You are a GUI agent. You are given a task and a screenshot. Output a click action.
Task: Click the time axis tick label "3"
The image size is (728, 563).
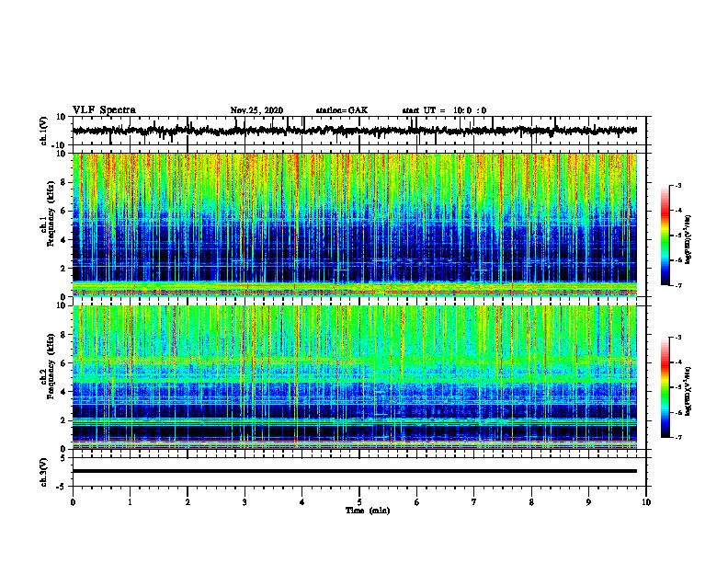tap(245, 502)
